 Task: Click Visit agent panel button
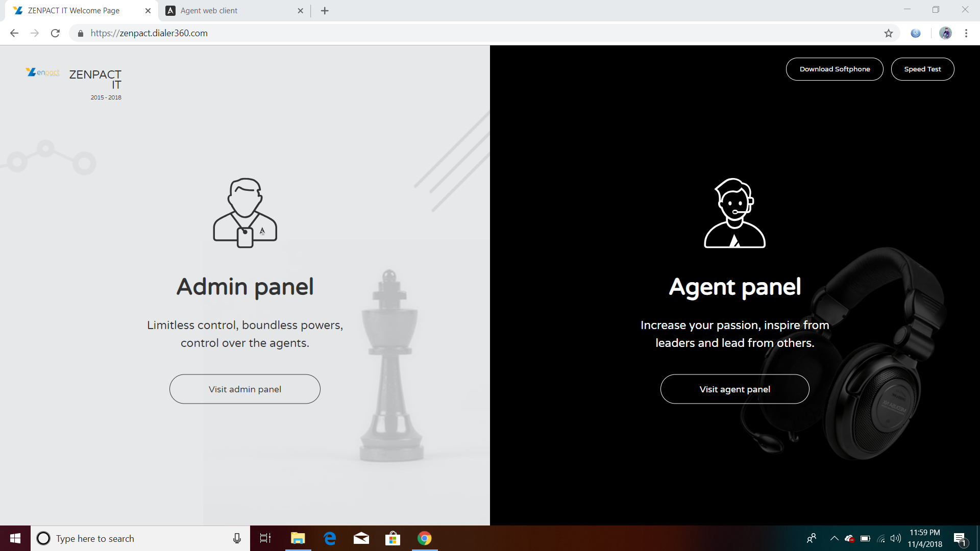tap(734, 389)
